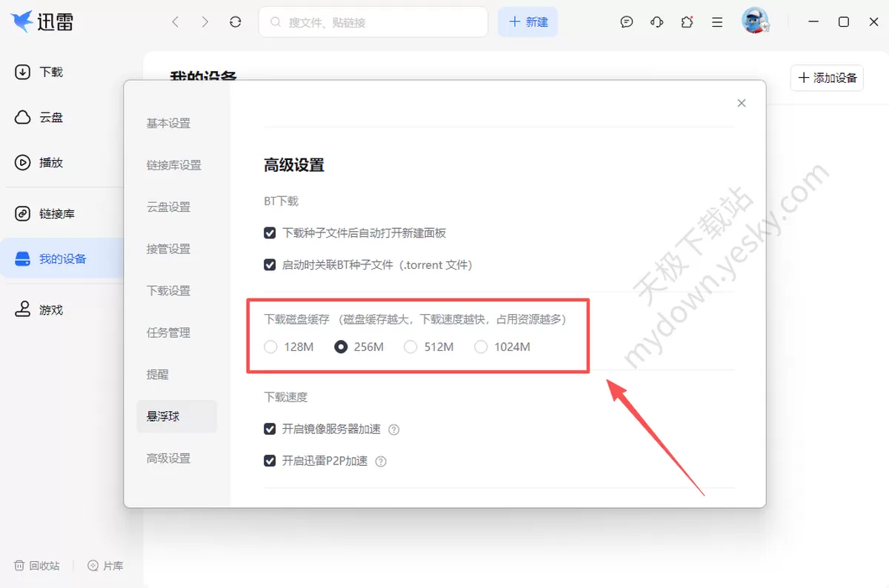Go forward with the right arrow
889x588 pixels.
tap(205, 22)
